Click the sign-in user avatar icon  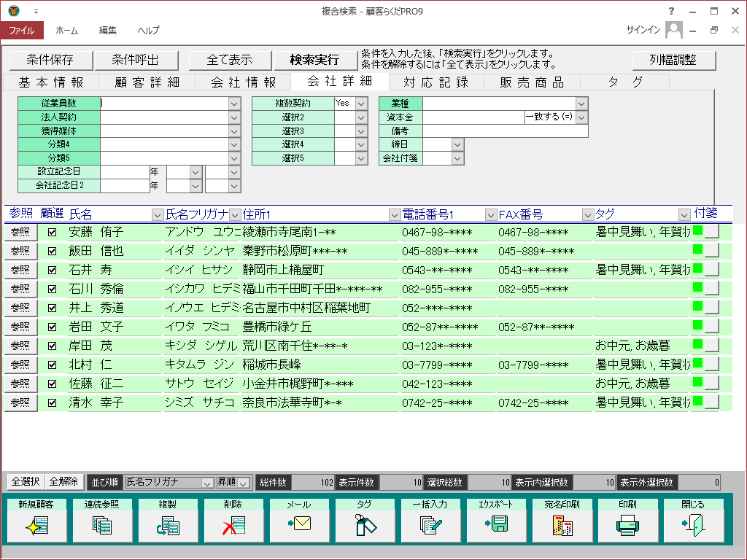coord(673,30)
